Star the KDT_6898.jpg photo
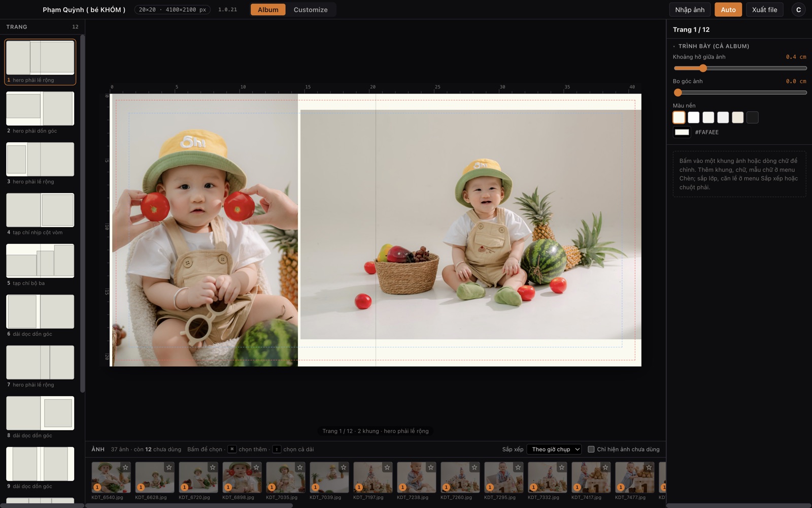 point(256,467)
